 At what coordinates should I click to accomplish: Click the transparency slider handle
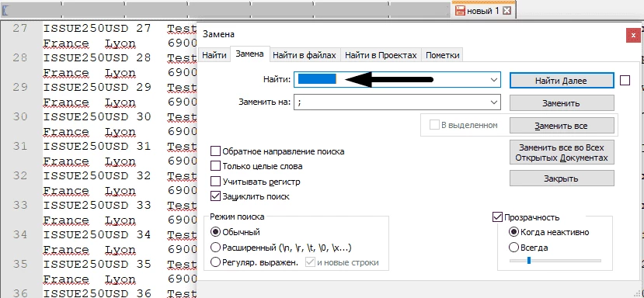click(x=529, y=260)
